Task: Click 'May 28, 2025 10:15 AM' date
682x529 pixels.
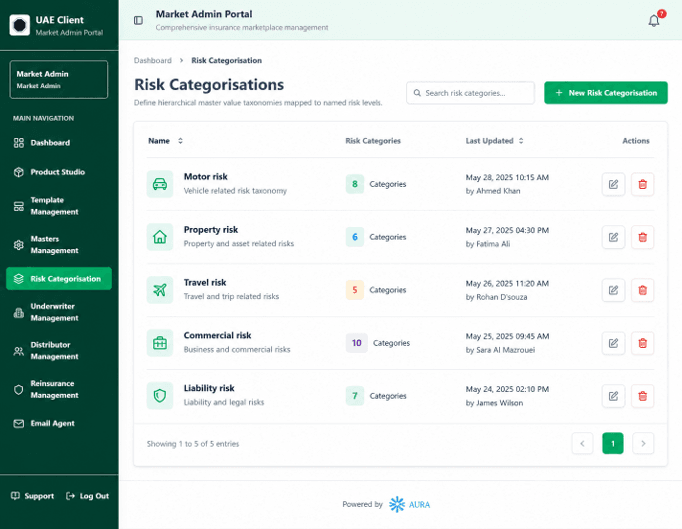Action: (507, 177)
